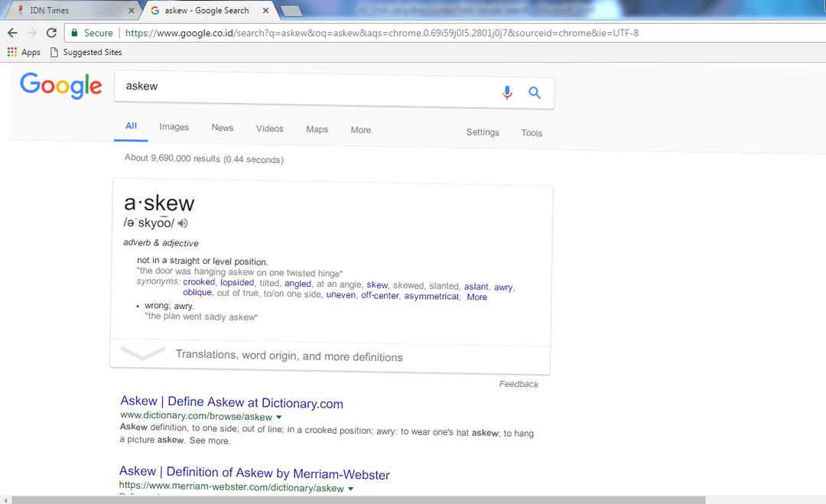The width and height of the screenshot is (826, 504).
Task: Open Definition of Askew by Merriam-Webster result
Action: pos(255,473)
